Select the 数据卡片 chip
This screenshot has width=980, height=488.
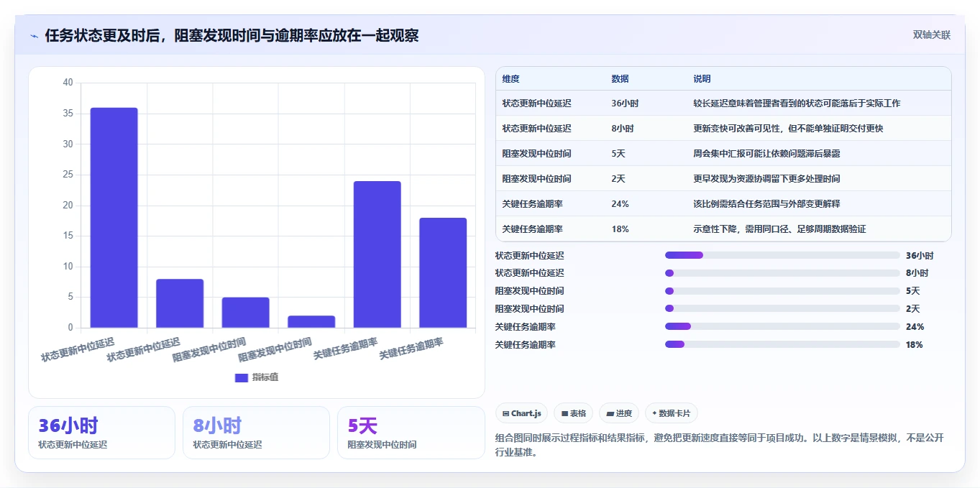click(672, 413)
